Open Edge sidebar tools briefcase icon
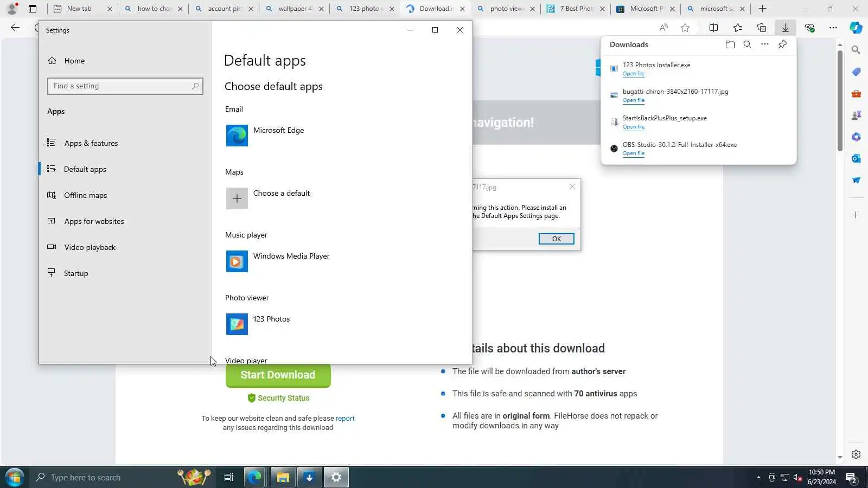This screenshot has width=868, height=488. (856, 93)
